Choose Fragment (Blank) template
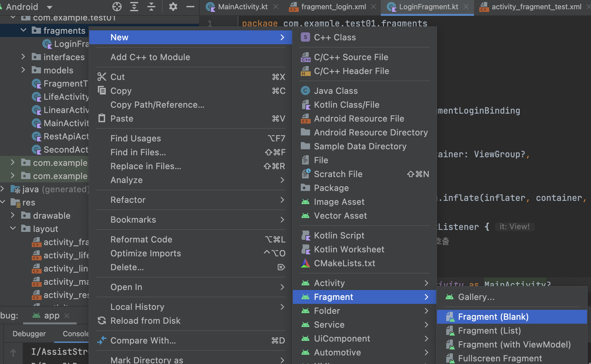 [512, 317]
